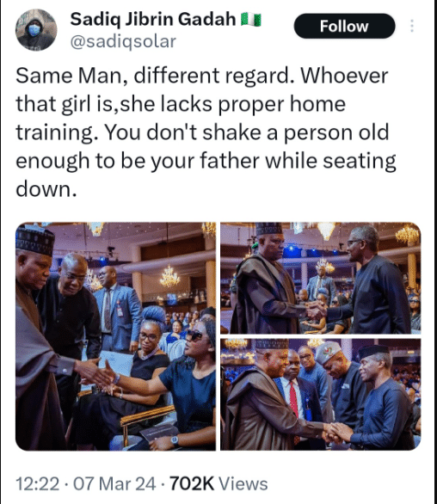The height and width of the screenshot is (504, 437).
Task: Click the Follow button
Action: [x=344, y=26]
